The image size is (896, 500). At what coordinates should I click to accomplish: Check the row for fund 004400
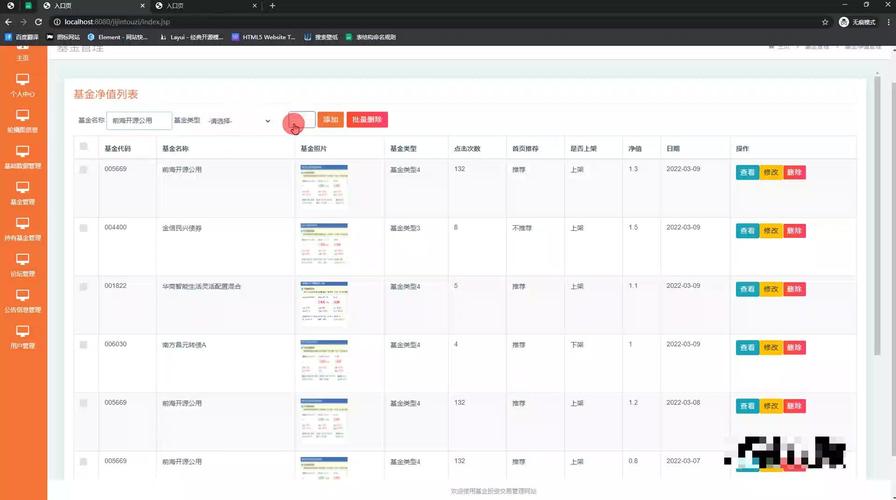coord(83,228)
